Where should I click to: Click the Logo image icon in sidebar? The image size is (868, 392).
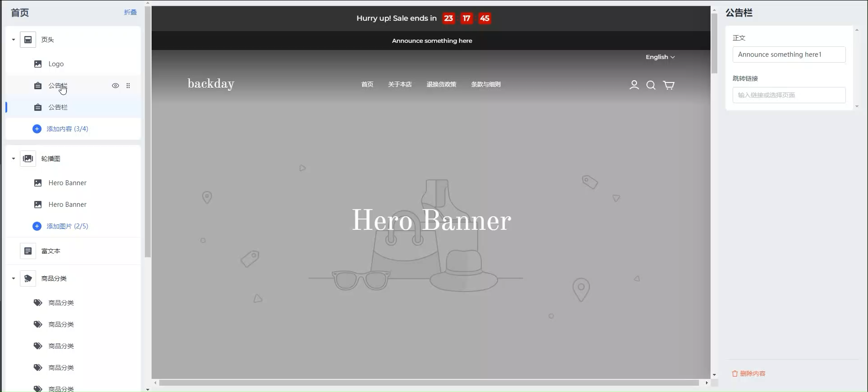pos(38,64)
